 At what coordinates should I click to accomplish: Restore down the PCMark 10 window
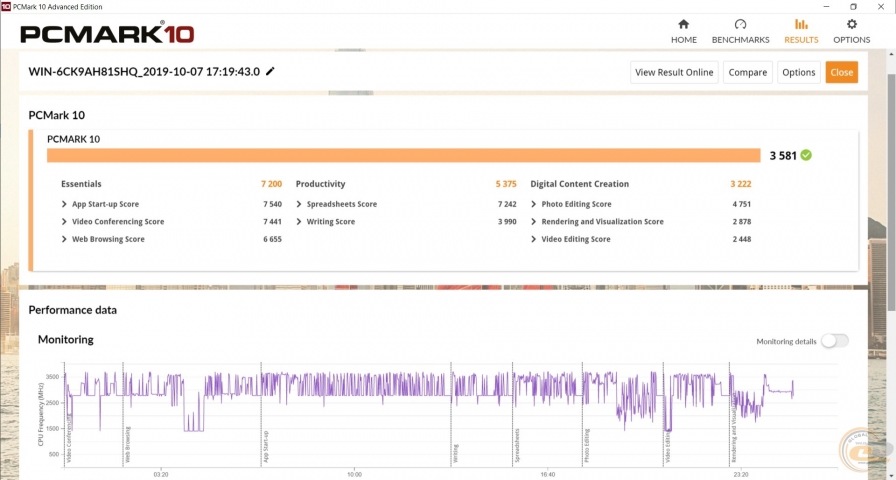853,6
